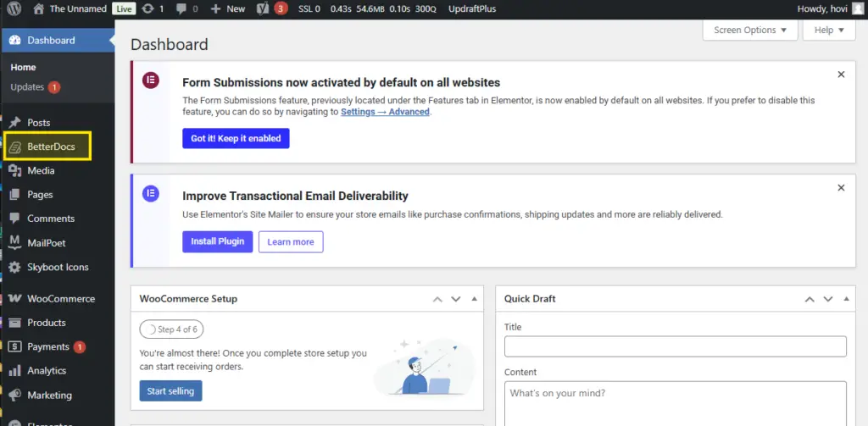Move Quick Draft widget up
Viewport: 868px width, 426px height.
coord(810,299)
